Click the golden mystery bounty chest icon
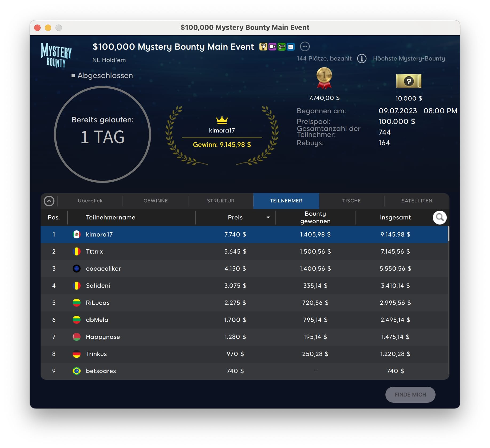 [409, 81]
